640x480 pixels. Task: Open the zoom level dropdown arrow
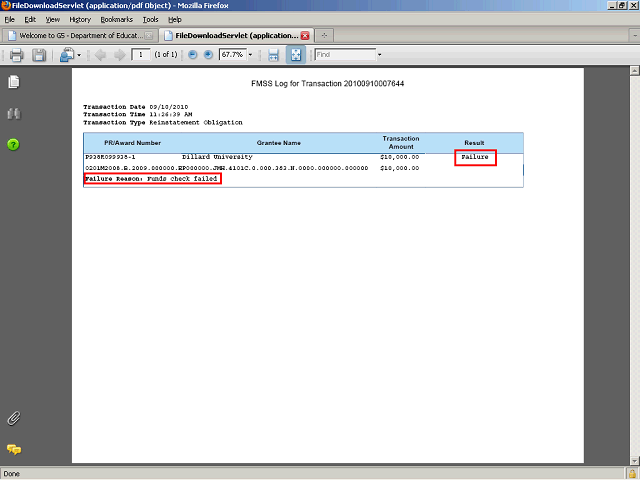[x=251, y=55]
